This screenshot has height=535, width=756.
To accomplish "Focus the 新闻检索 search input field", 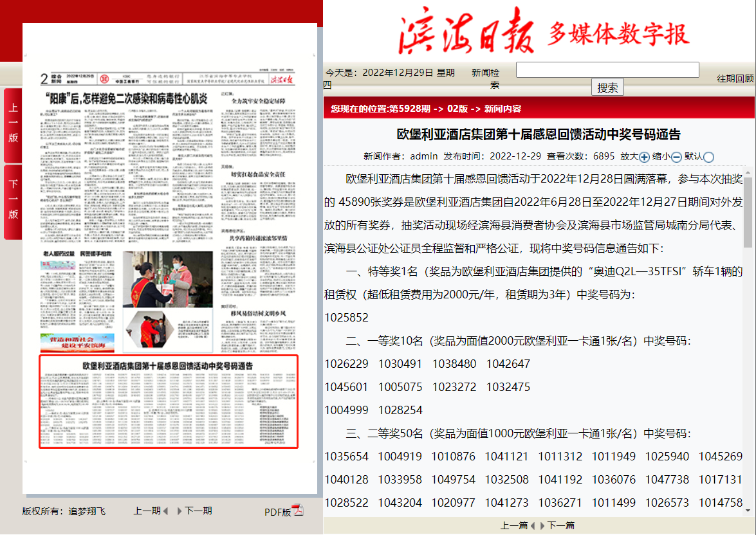I will [x=607, y=70].
